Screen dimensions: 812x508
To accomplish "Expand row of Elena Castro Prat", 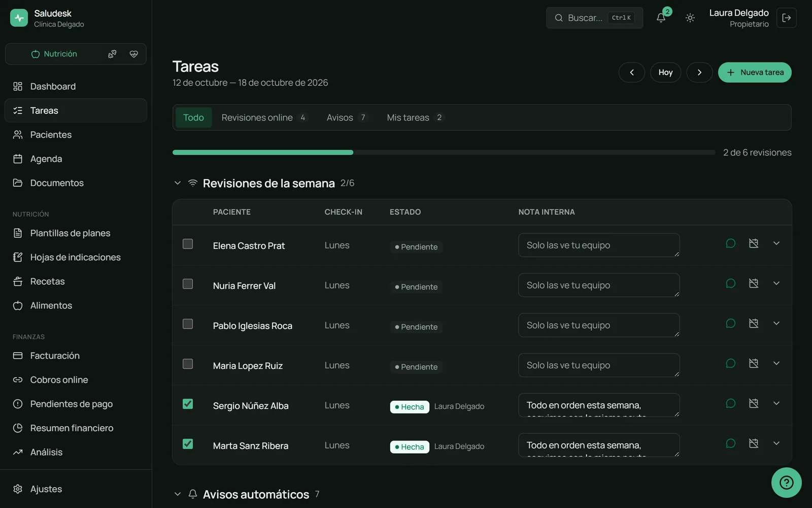I will (x=776, y=243).
